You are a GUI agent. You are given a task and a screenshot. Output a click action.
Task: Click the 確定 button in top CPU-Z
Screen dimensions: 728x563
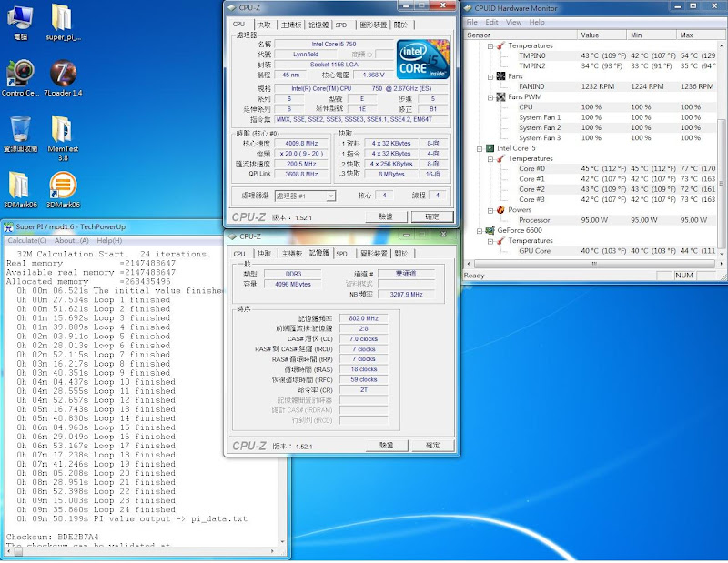coord(432,216)
